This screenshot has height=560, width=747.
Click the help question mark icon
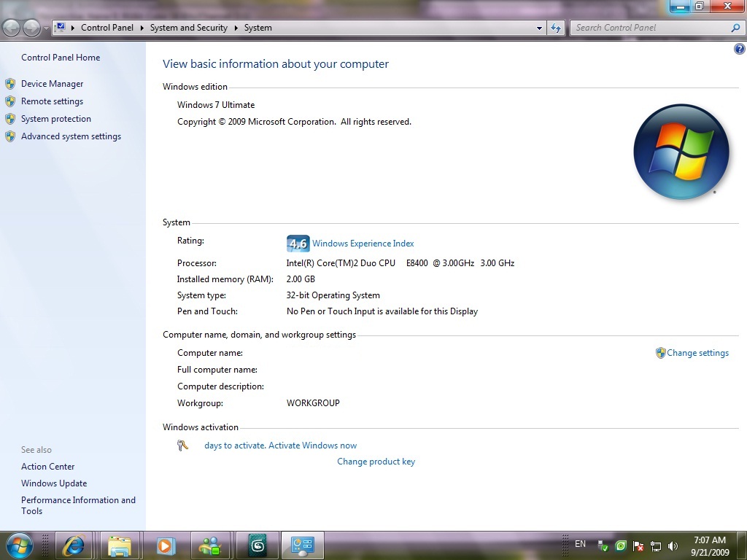pyautogui.click(x=740, y=49)
